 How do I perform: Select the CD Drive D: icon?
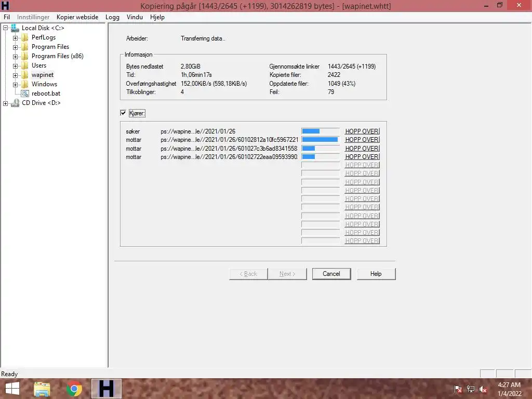[15, 103]
